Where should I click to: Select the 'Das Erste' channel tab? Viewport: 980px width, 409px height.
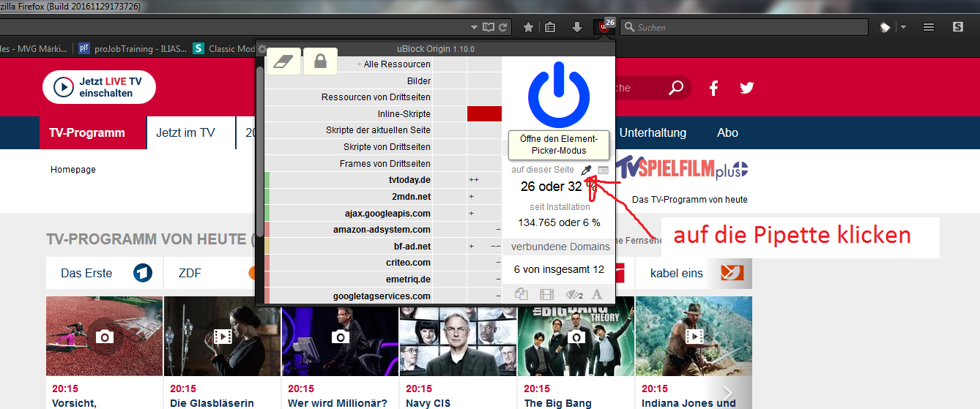105,273
